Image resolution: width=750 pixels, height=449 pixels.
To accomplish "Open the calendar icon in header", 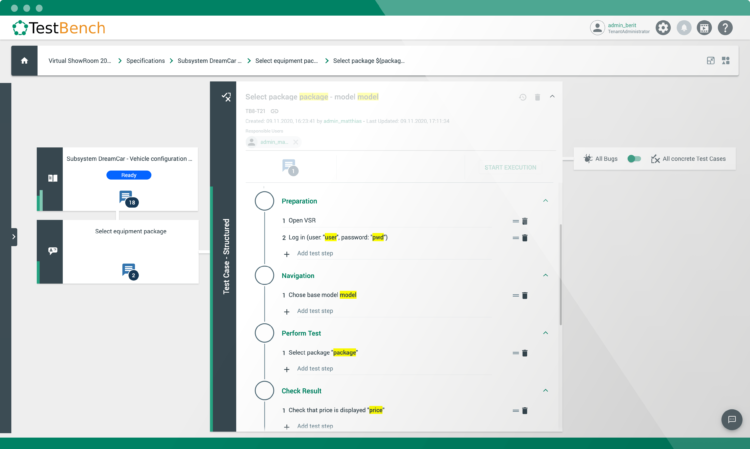I will [704, 28].
